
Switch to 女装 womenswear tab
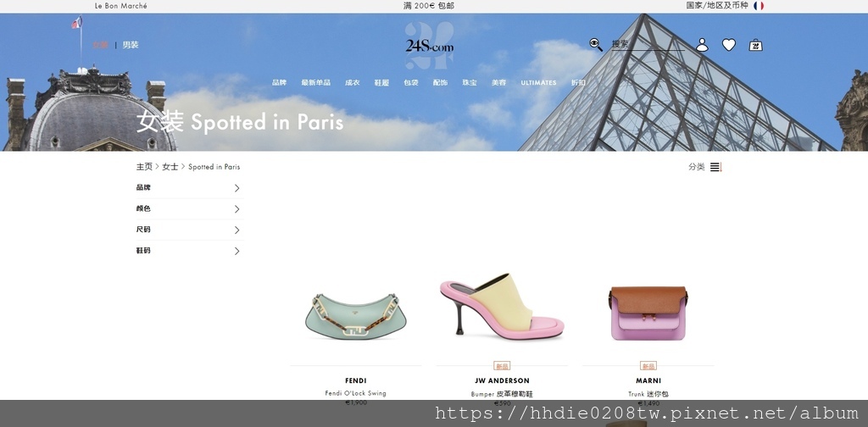point(100,45)
